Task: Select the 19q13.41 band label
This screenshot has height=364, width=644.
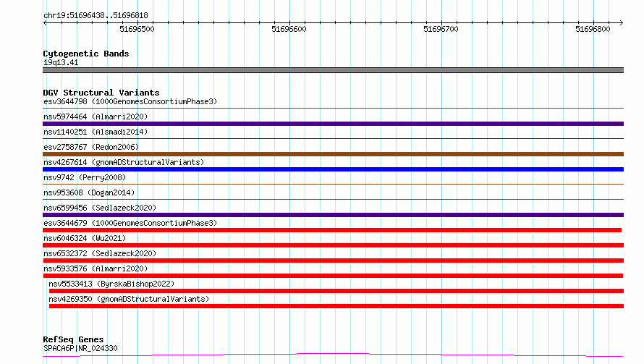Action: (61, 62)
